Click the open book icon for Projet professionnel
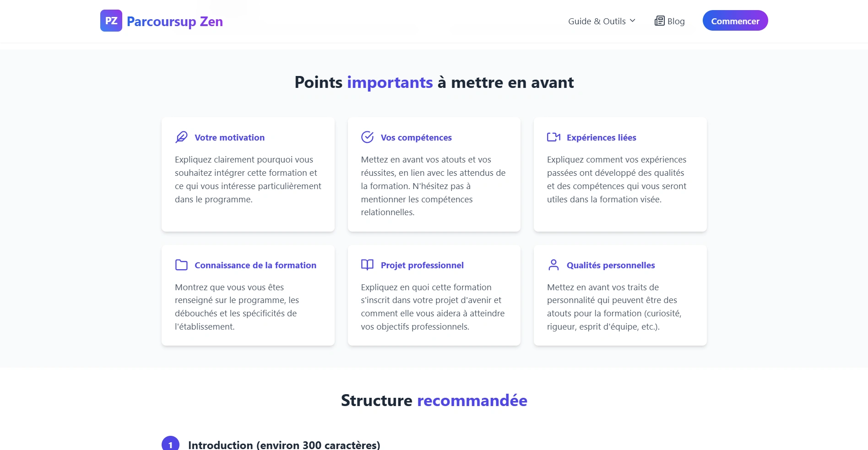The width and height of the screenshot is (868, 450). [368, 265]
